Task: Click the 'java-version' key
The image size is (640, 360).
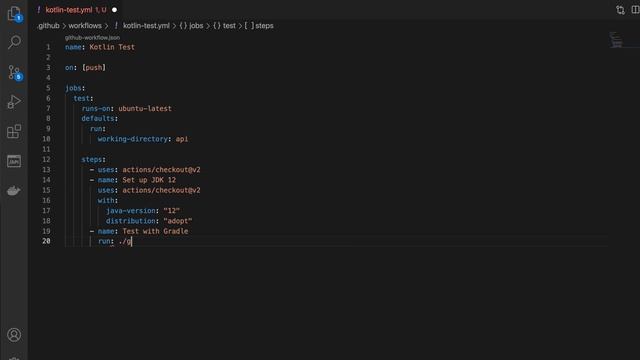Action: 131,210
